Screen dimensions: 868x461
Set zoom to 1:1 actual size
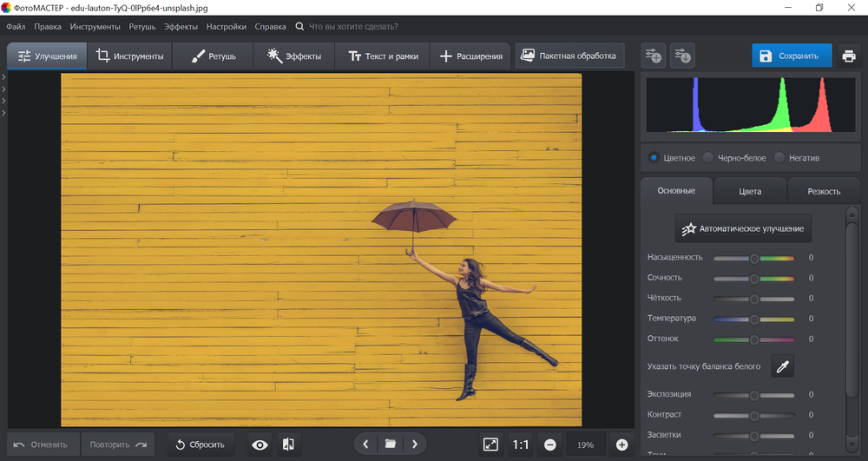pos(520,445)
